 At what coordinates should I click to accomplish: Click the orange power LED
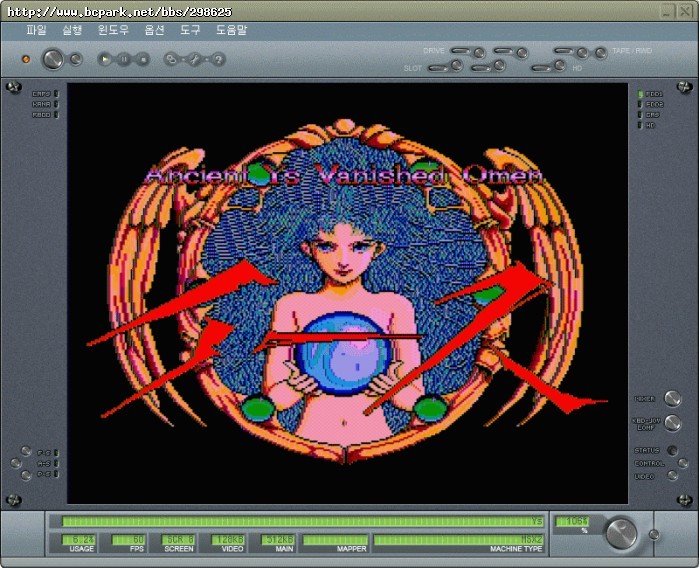[x=26, y=59]
